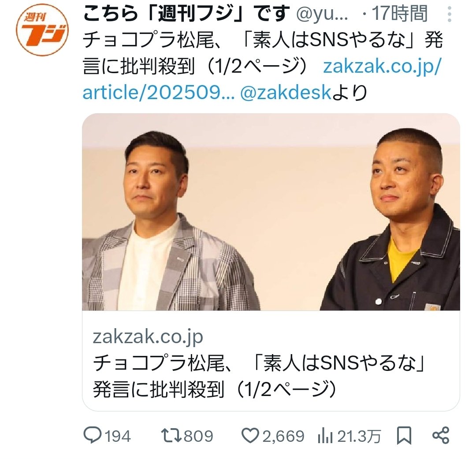Open the article preview photo of two men
The height and width of the screenshot is (459, 476).
click(271, 212)
